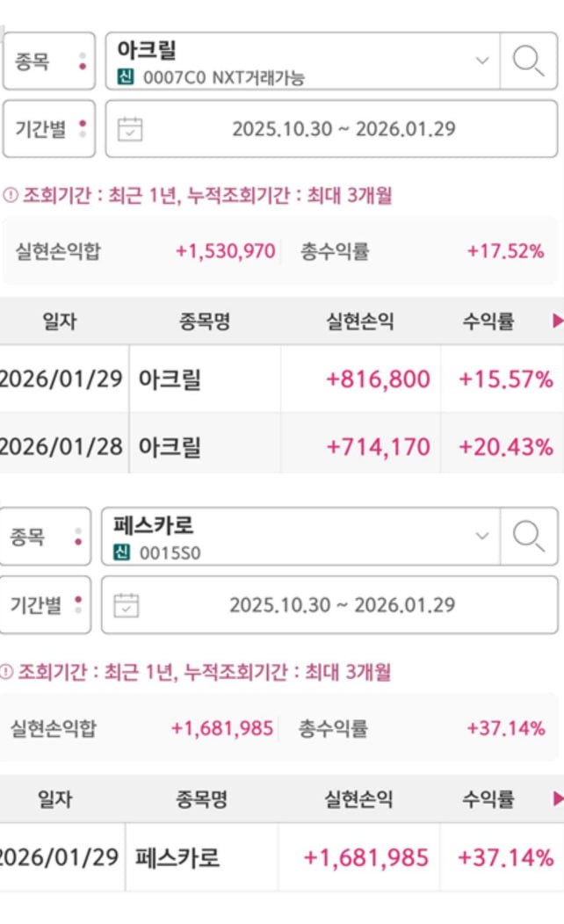The image size is (564, 924).
Task: Expand the 아크릴 stock dropdown chevron
Action: tap(481, 61)
